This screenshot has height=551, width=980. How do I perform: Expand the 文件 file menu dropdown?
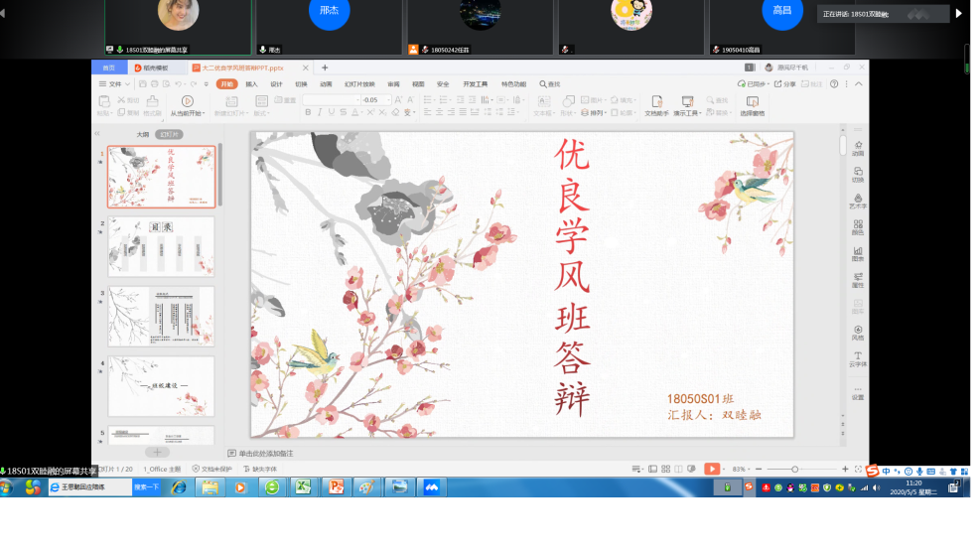click(x=114, y=84)
